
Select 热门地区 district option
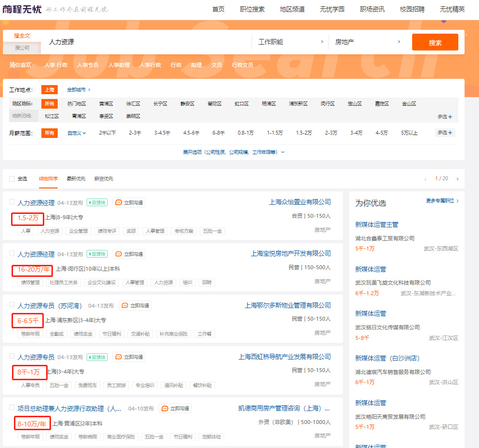point(76,104)
